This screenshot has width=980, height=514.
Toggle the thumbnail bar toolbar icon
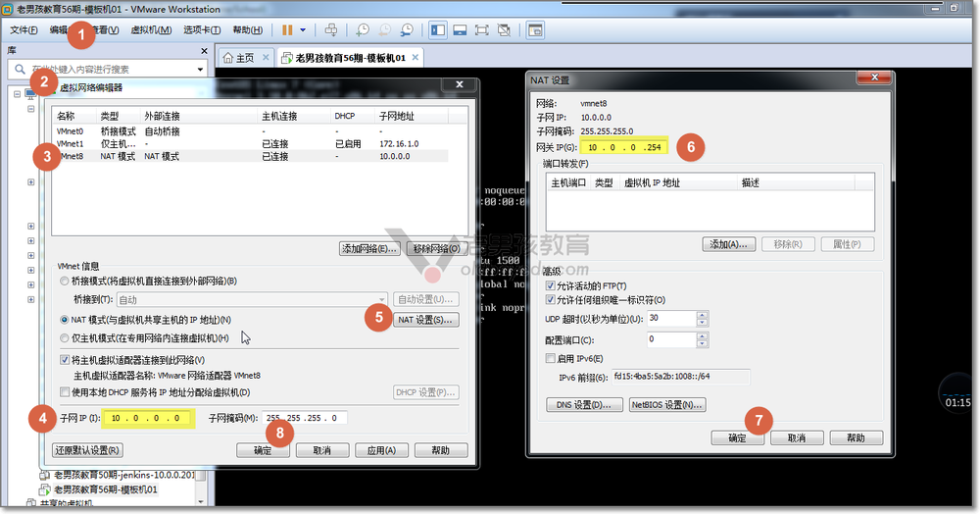pos(460,30)
